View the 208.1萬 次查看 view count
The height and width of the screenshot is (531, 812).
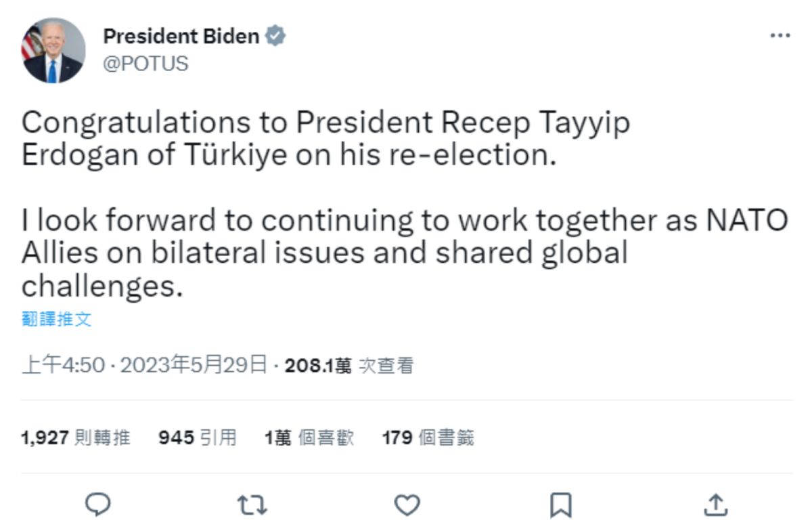click(348, 366)
